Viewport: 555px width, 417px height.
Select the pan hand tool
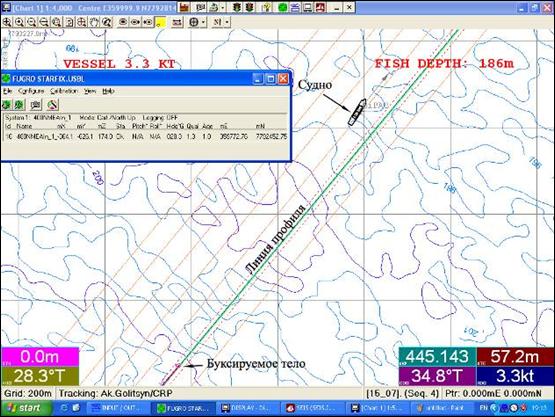94,22
